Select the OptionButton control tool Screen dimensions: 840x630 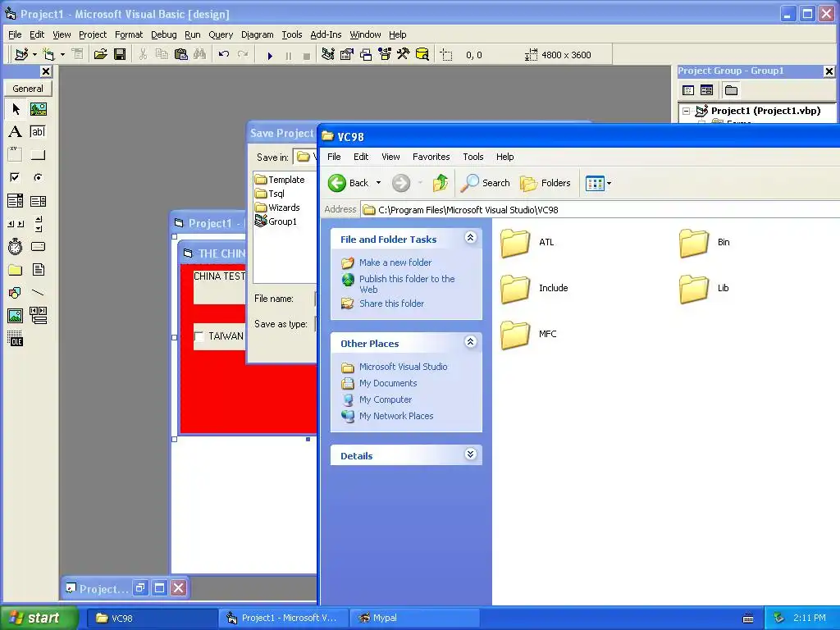[x=38, y=177]
